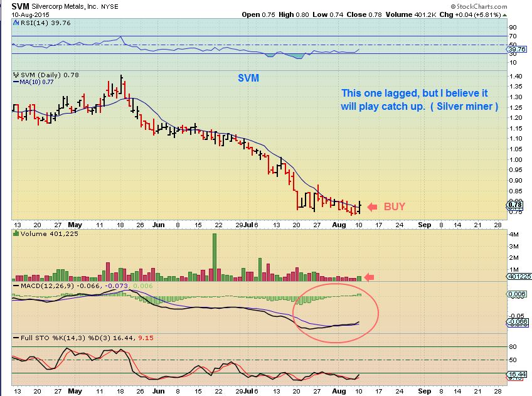This screenshot has height=396, width=532.
Task: Click the '401225' volume tag on right axis
Action: pos(519,277)
